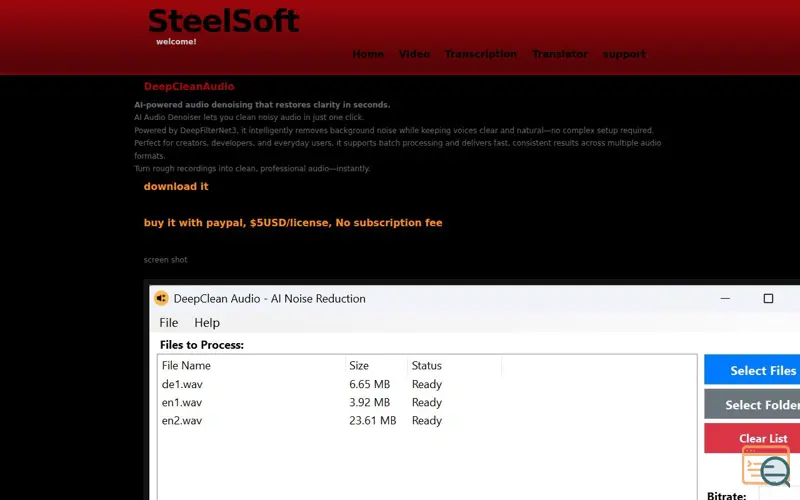Go to the Transcription page
The width and height of the screenshot is (800, 500).
(481, 54)
